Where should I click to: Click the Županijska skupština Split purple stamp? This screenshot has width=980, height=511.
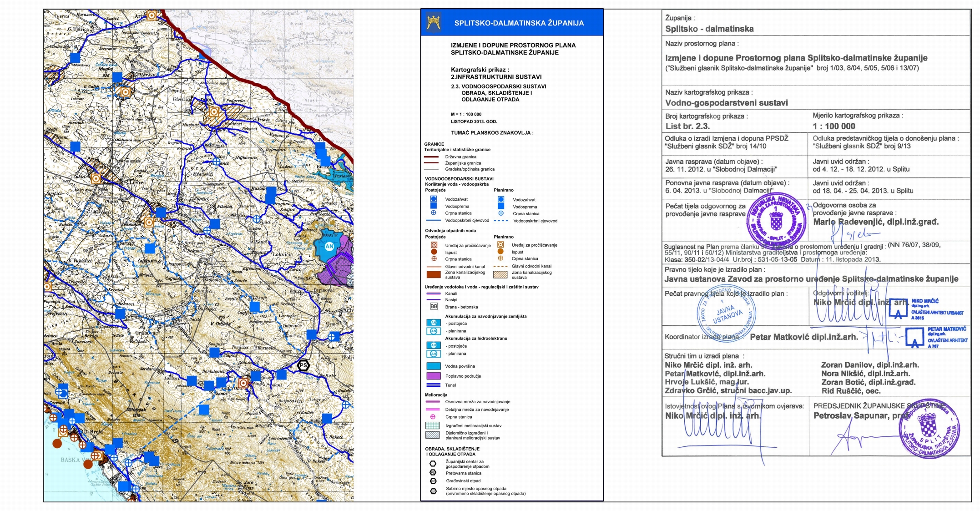tap(929, 428)
